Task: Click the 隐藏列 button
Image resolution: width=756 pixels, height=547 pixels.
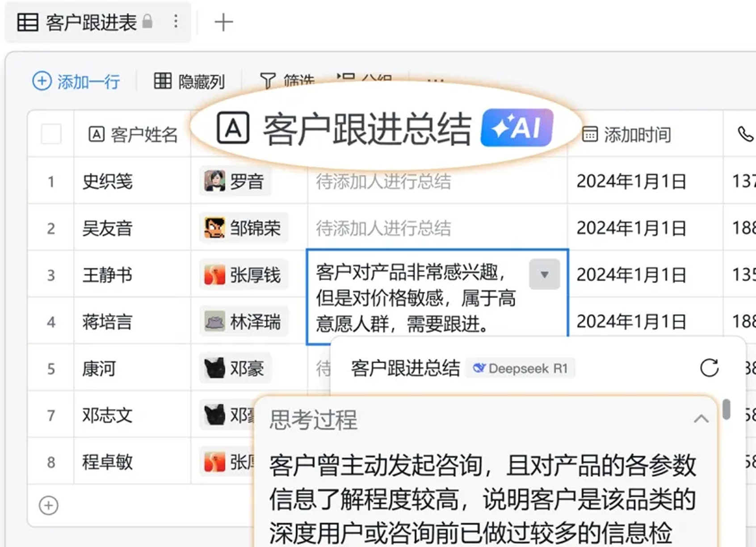Action: (189, 82)
